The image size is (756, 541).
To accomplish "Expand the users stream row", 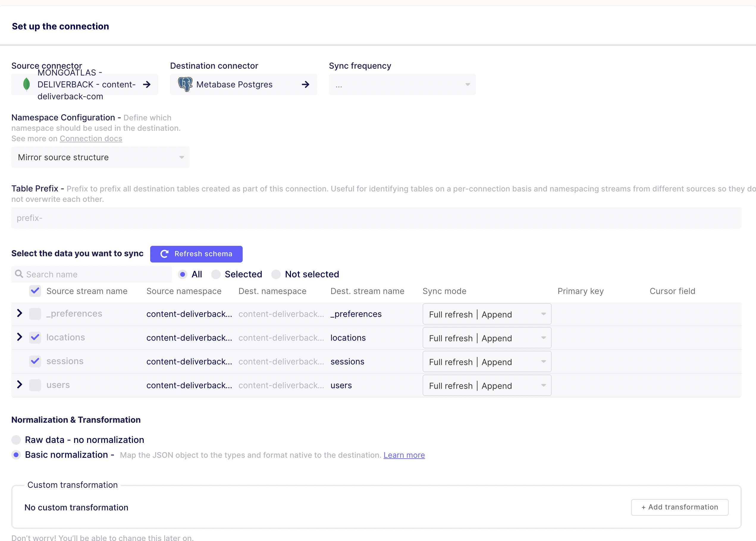I will pos(20,385).
